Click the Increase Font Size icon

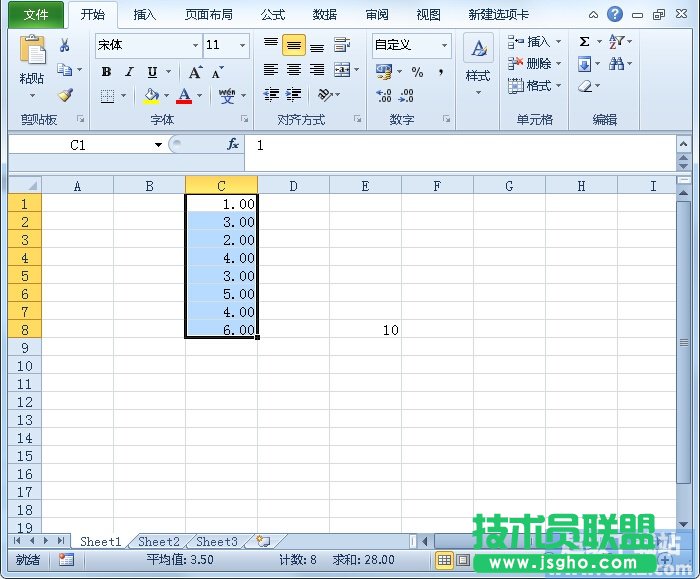[195, 72]
